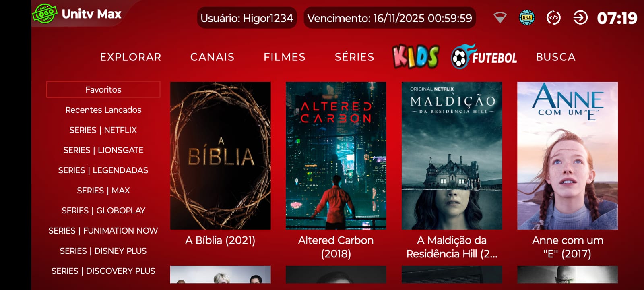Select Recentes Lancados category
Viewport: 644px width, 290px height.
[103, 110]
